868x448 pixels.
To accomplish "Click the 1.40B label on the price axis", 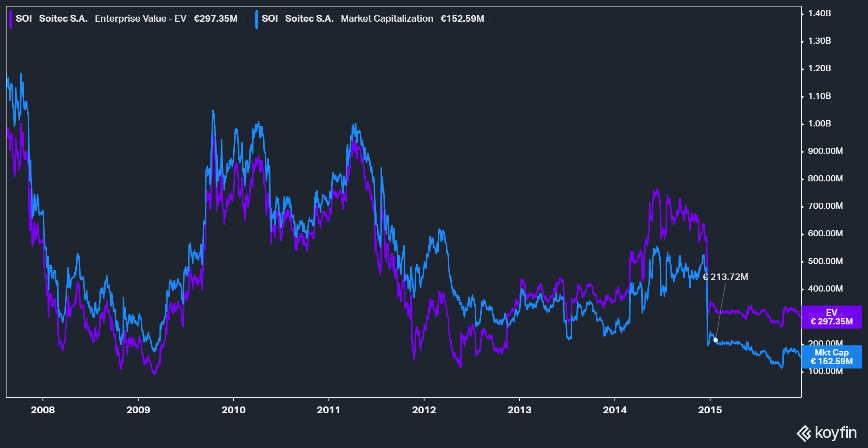I will click(819, 13).
